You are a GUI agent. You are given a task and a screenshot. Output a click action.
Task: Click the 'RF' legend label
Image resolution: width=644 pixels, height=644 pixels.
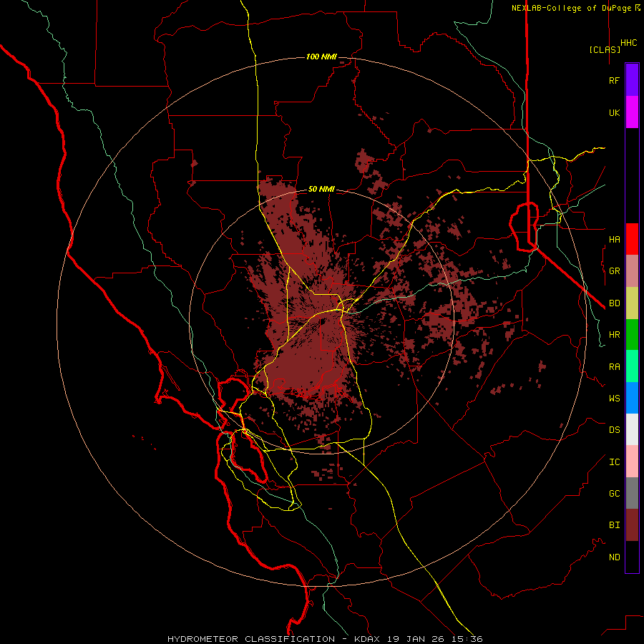[x=614, y=80]
